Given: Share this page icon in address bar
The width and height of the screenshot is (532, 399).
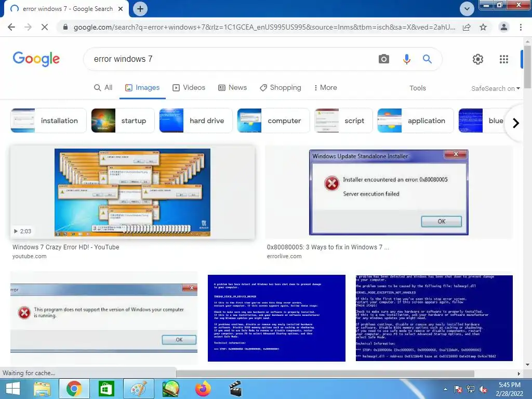Looking at the screenshot, I should pyautogui.click(x=467, y=27).
